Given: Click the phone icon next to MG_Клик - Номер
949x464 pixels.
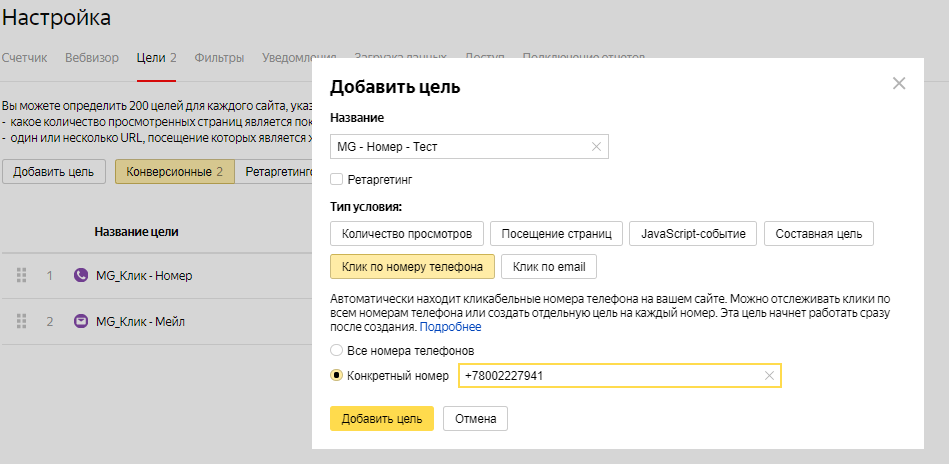Looking at the screenshot, I should [x=81, y=275].
